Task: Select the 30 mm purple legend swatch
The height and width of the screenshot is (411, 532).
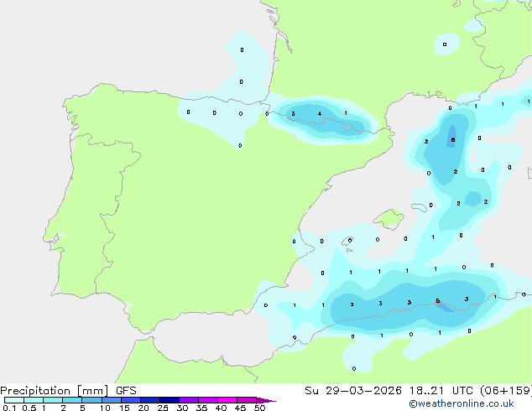Action: coord(189,400)
